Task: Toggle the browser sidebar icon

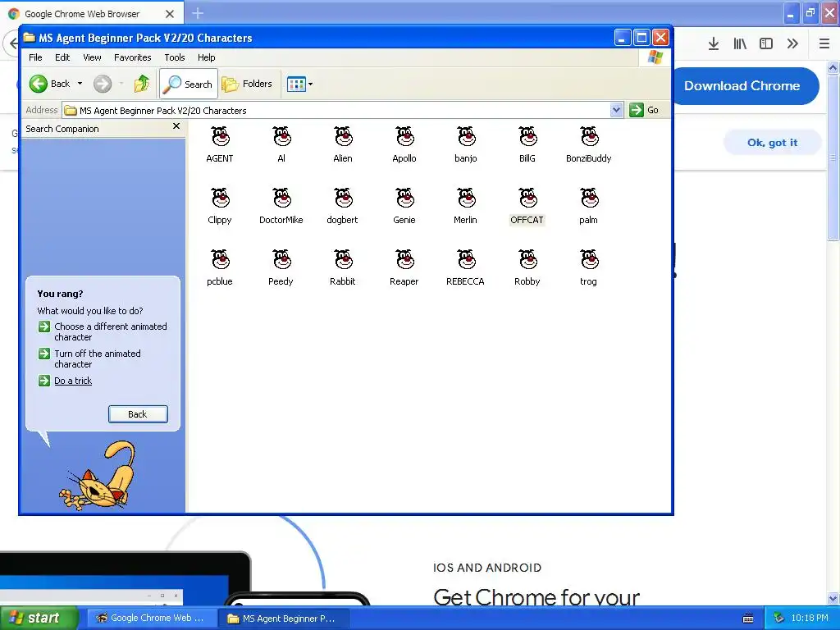Action: point(766,44)
